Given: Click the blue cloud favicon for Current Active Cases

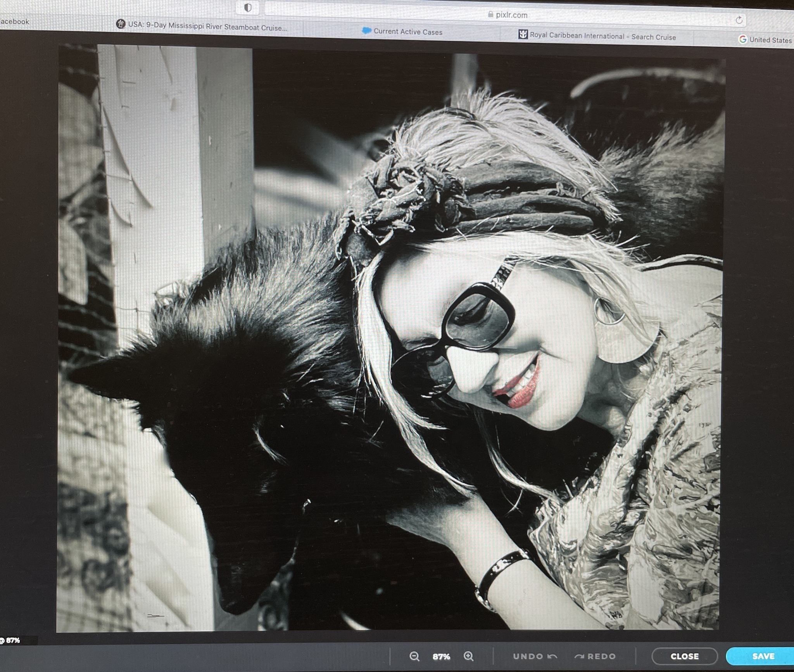Looking at the screenshot, I should [366, 31].
